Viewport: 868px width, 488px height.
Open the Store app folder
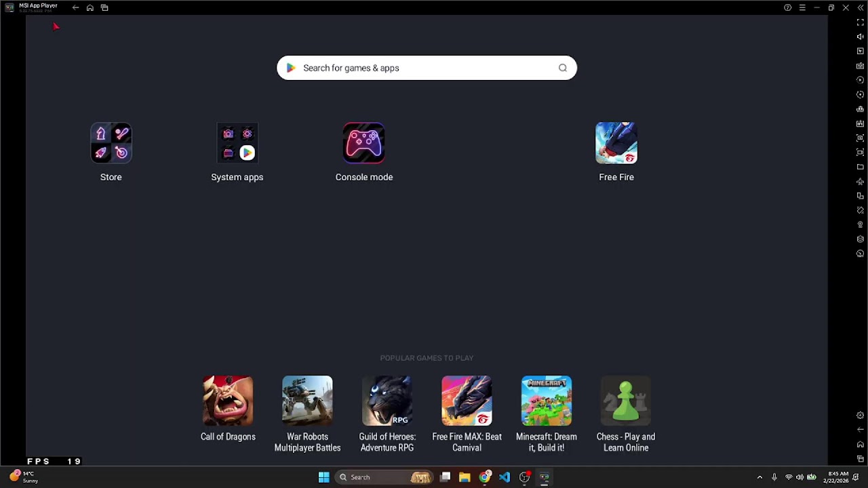111,143
